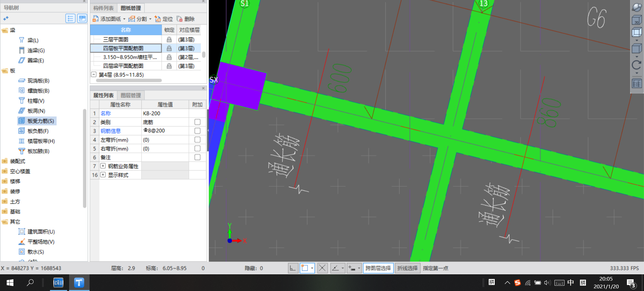Image resolution: width=644 pixels, height=291 pixels.
Task: Open Windows Start menu
Action: [10, 283]
